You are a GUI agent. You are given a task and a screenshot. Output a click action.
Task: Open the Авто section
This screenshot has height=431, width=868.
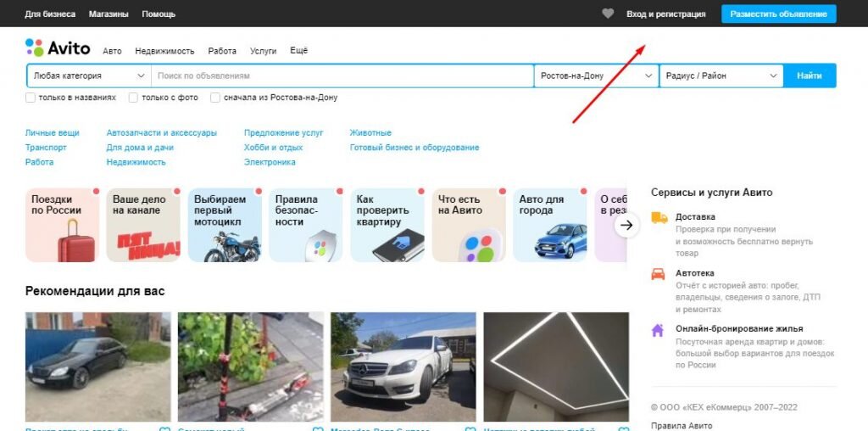(x=113, y=51)
